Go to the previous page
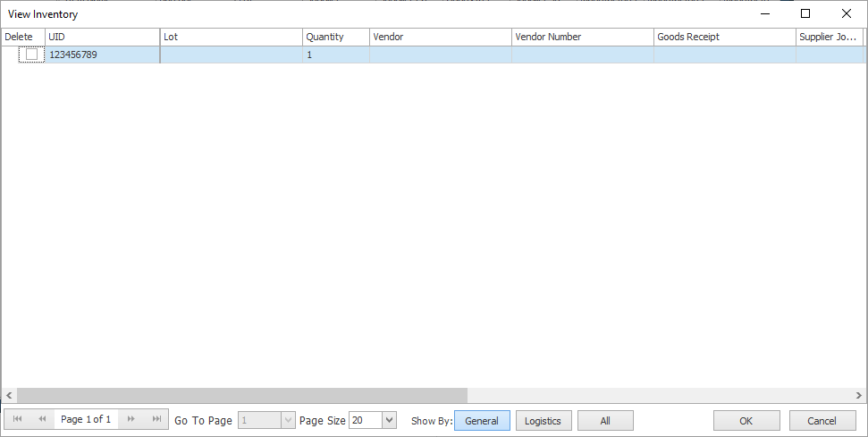Screen dimensions: 868x437 (42, 420)
